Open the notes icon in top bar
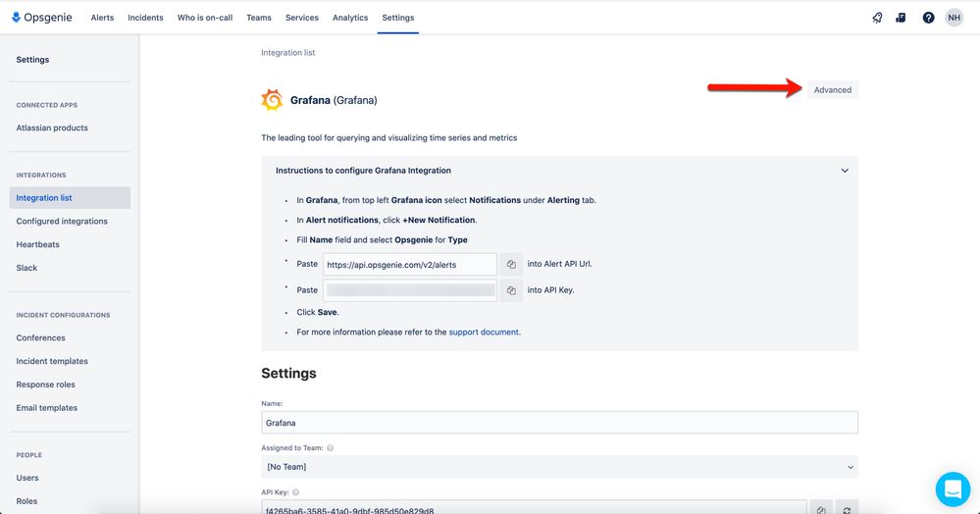Screen dimensions: 980x514 click(901, 18)
